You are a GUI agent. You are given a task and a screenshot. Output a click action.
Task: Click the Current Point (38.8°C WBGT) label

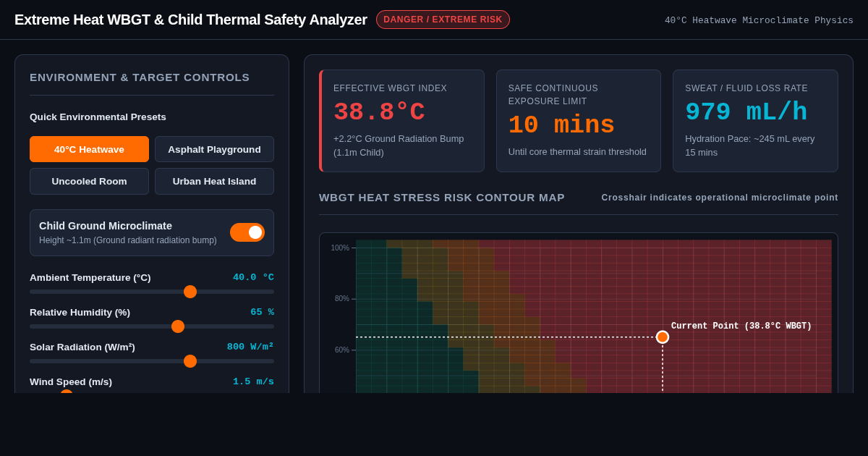tap(741, 326)
